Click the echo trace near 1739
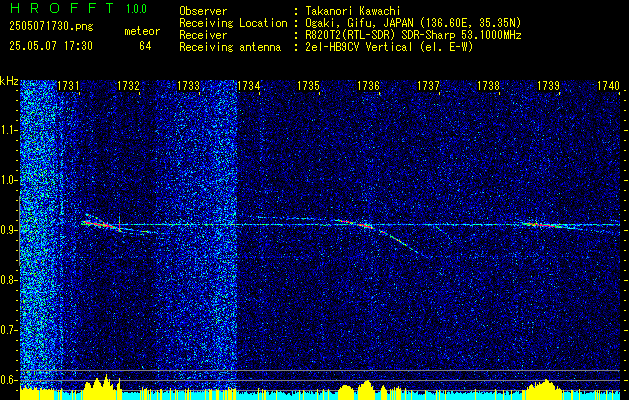 point(548,225)
